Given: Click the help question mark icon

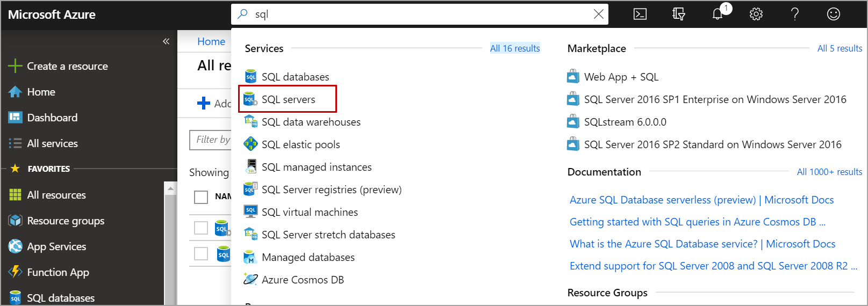Looking at the screenshot, I should (x=795, y=14).
